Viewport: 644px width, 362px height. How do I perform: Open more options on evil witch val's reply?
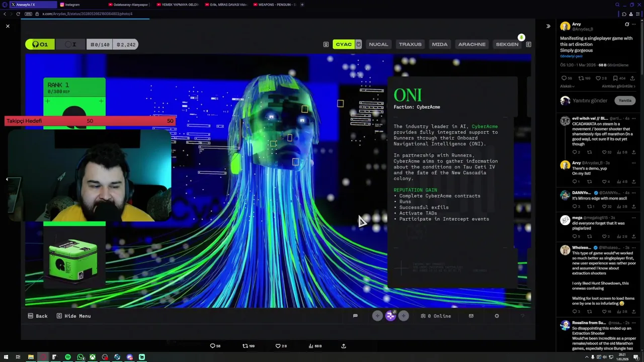(633, 119)
